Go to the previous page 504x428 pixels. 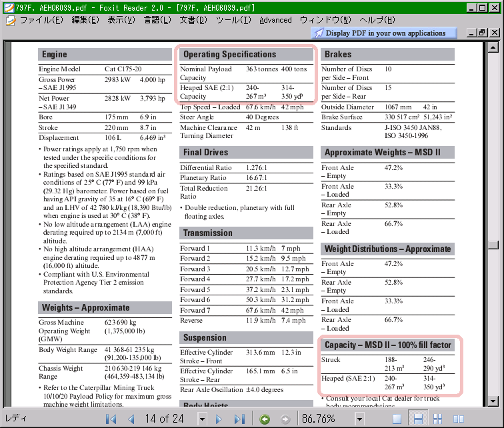(131, 419)
